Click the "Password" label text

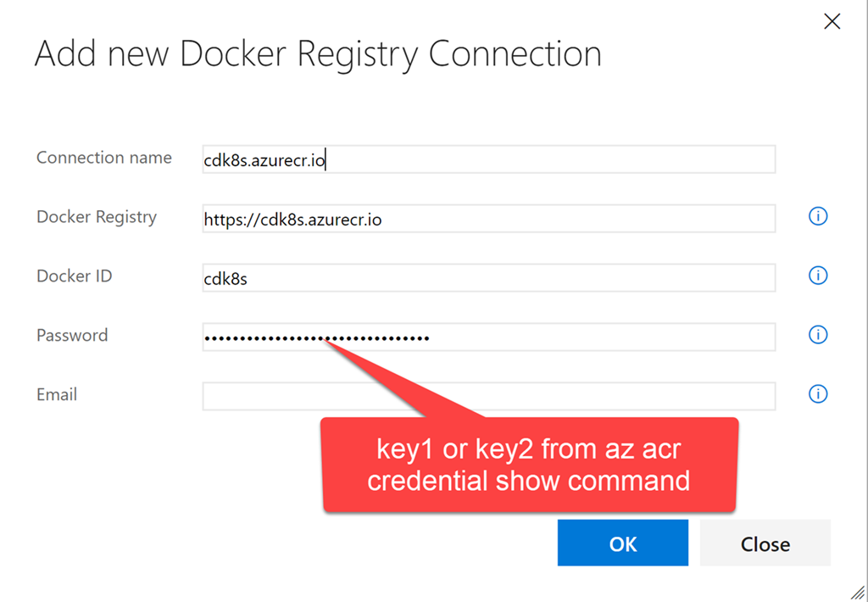click(x=72, y=336)
